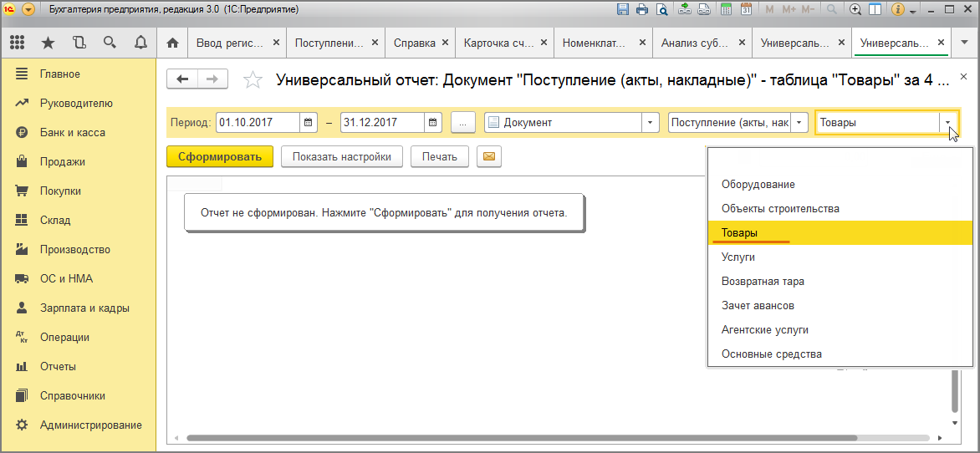Open the 1C main menu round button
Image resolution: width=980 pixels, height=453 pixels.
click(x=28, y=9)
